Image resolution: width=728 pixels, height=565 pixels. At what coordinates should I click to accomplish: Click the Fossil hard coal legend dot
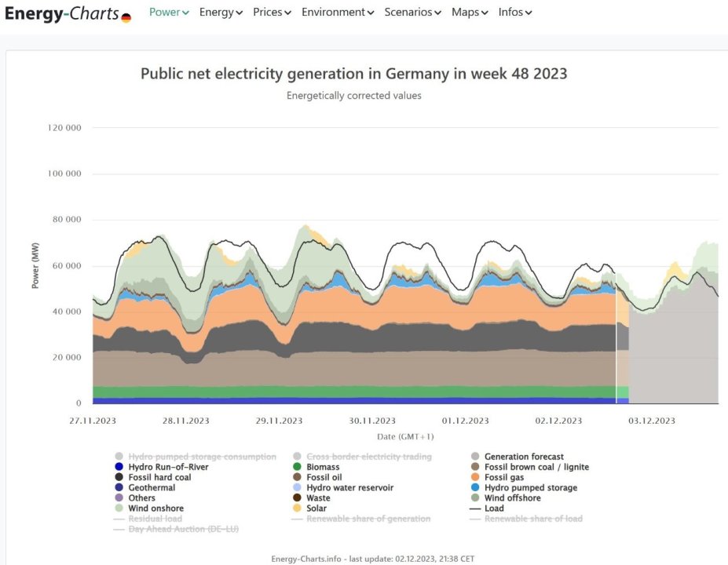pos(119,477)
